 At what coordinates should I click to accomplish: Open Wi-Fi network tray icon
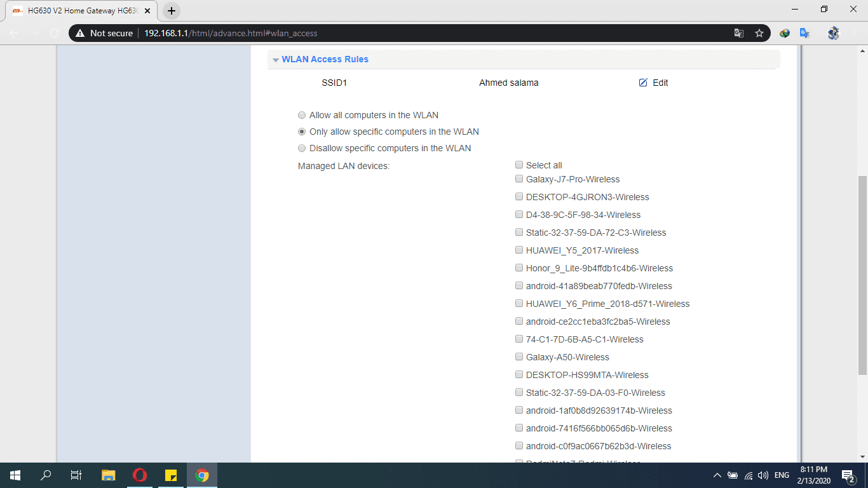click(749, 475)
